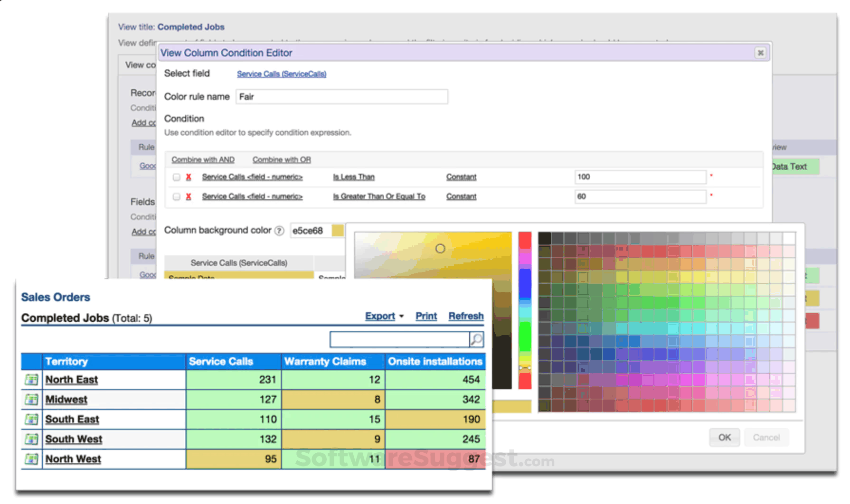Click the help icon beside Column background color
Image resolution: width=850 pixels, height=504 pixels.
pyautogui.click(x=278, y=231)
